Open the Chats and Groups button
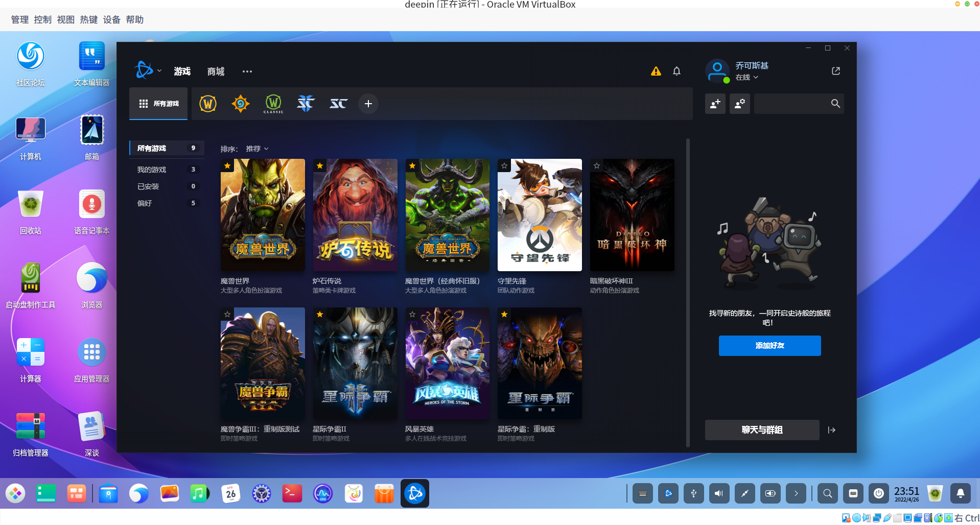 [762, 430]
